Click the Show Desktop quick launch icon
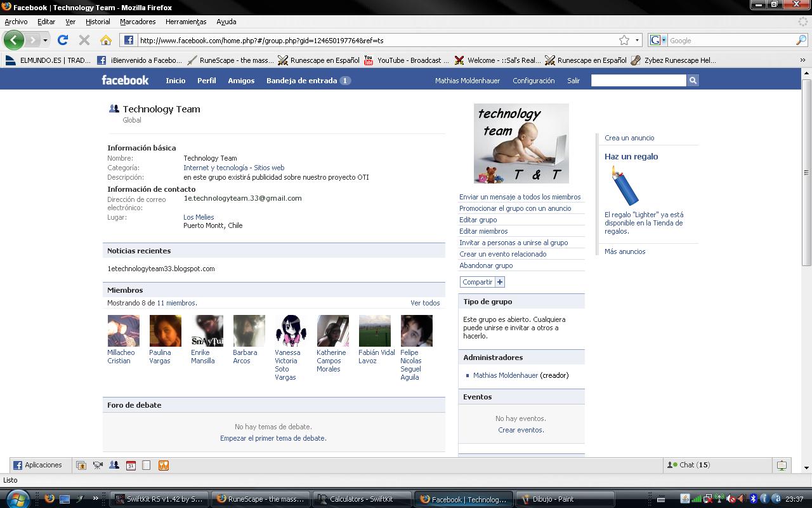Image resolution: width=812 pixels, height=508 pixels. point(64,499)
